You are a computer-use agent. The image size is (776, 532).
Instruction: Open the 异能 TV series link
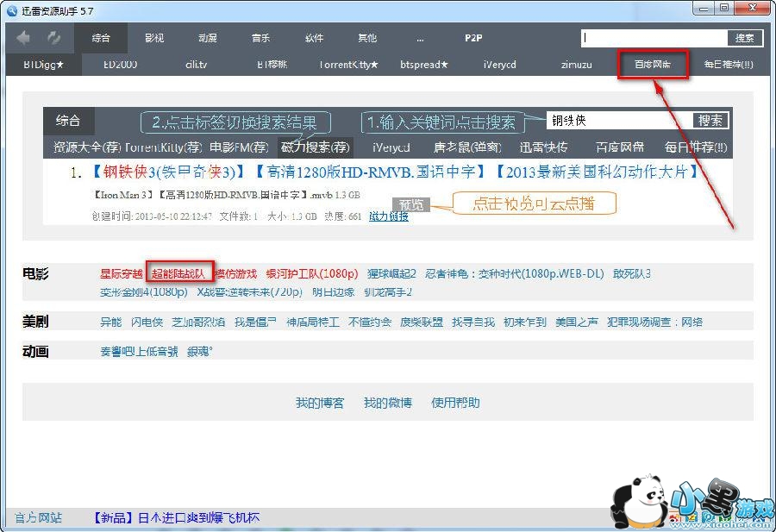pyautogui.click(x=111, y=322)
